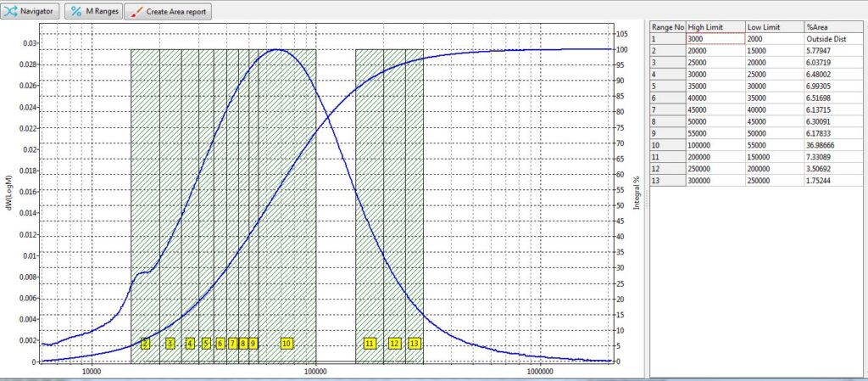Click the %Area value 36.98666

point(833,145)
